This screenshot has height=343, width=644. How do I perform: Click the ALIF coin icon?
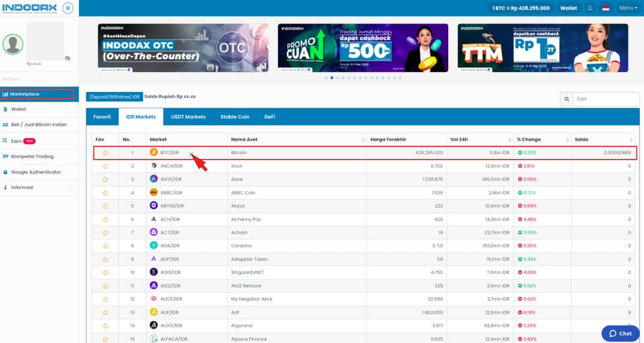(153, 312)
